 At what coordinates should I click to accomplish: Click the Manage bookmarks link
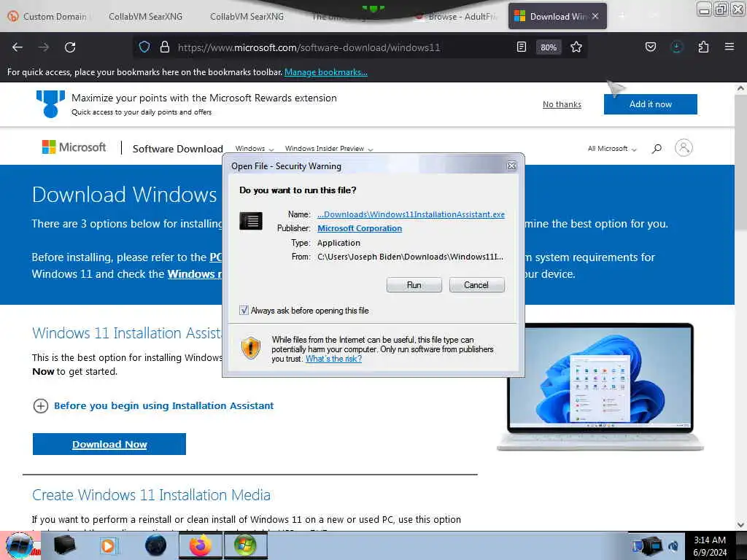click(326, 72)
